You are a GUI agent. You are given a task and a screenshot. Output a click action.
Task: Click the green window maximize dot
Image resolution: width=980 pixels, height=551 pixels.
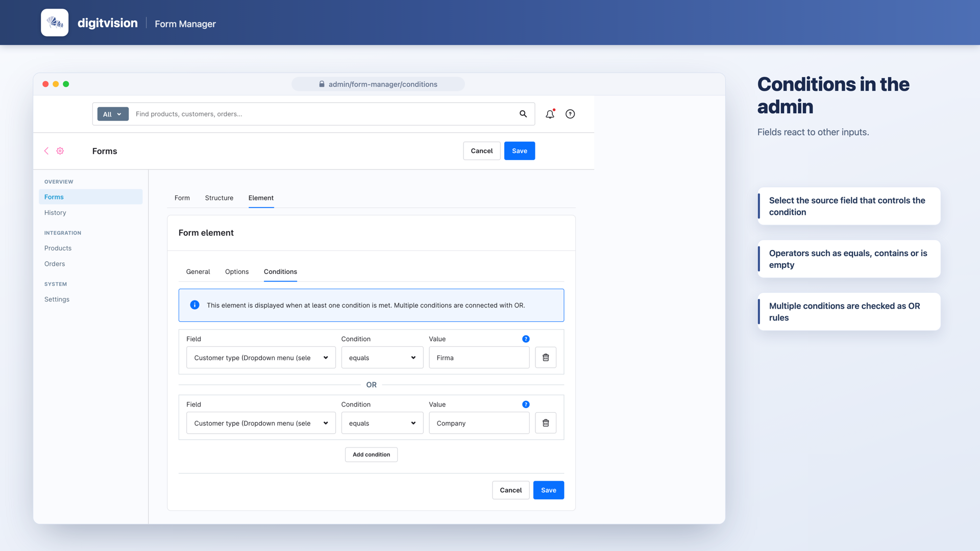point(66,84)
